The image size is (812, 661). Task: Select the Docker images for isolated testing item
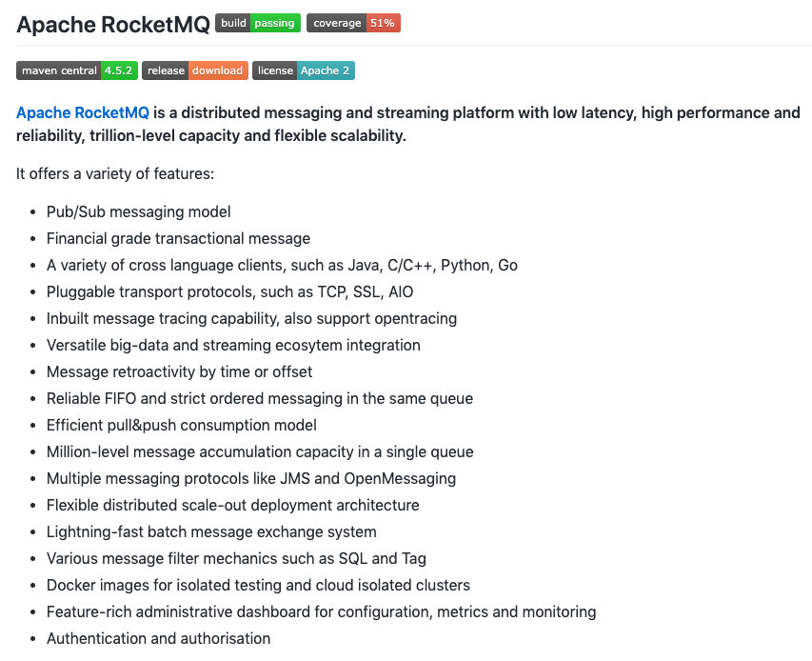pos(258,585)
